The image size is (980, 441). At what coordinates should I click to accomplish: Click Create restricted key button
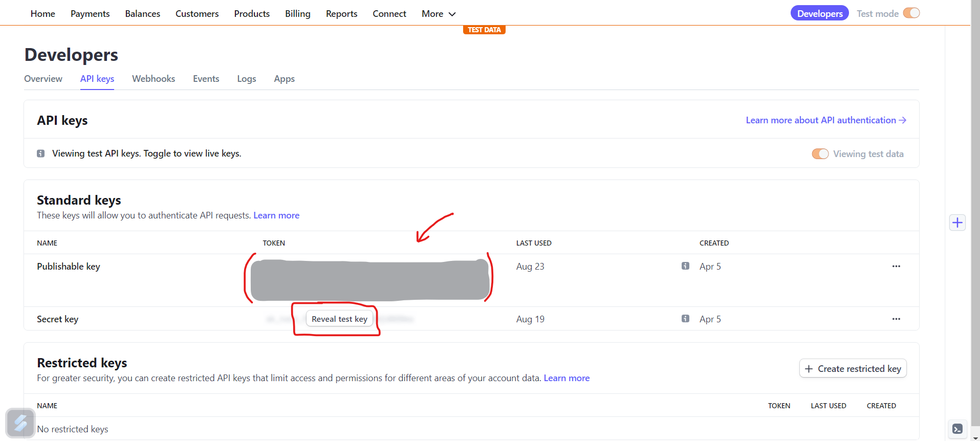(853, 369)
